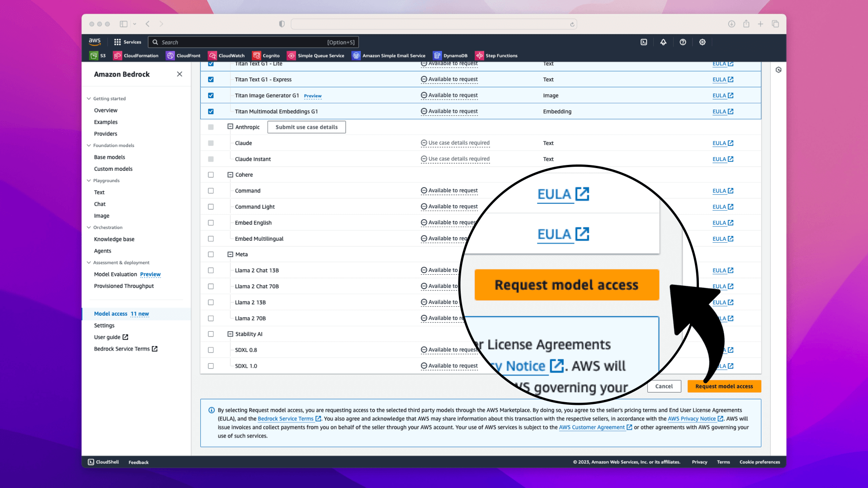868x488 pixels.
Task: Open the Bedrock Service Terms link
Action: [x=122, y=348]
